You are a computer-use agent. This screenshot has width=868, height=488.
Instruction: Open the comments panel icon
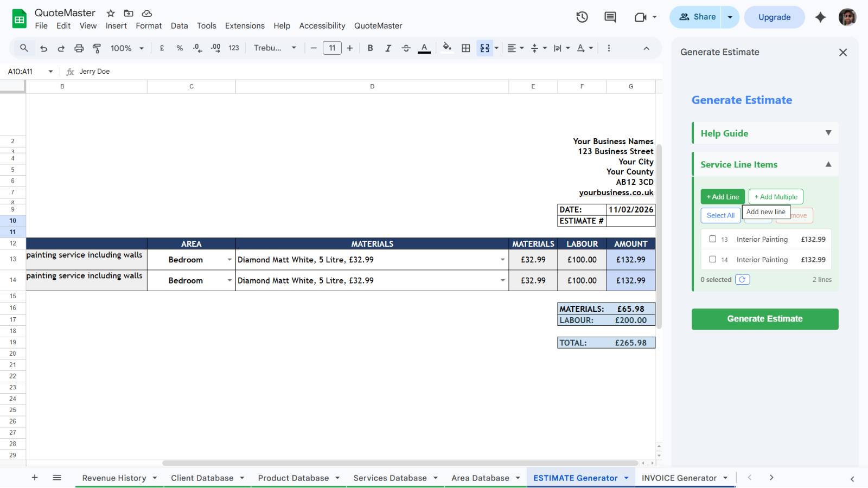point(609,17)
